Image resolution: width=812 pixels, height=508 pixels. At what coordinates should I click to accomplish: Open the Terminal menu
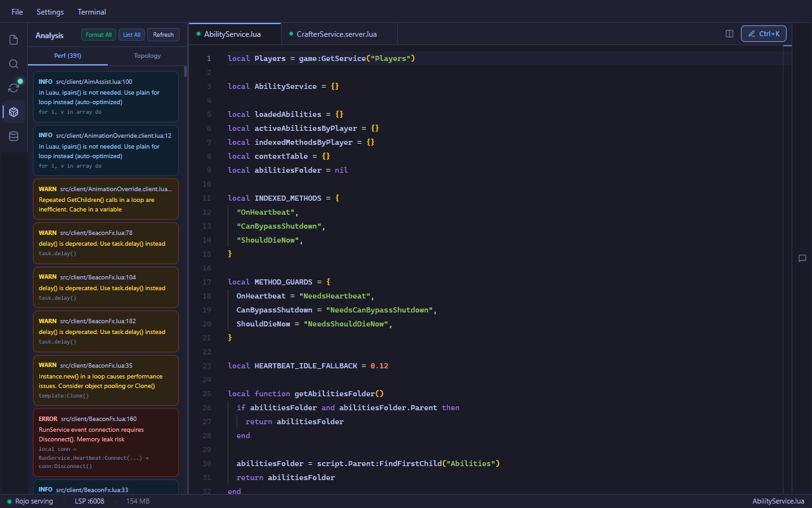click(91, 11)
